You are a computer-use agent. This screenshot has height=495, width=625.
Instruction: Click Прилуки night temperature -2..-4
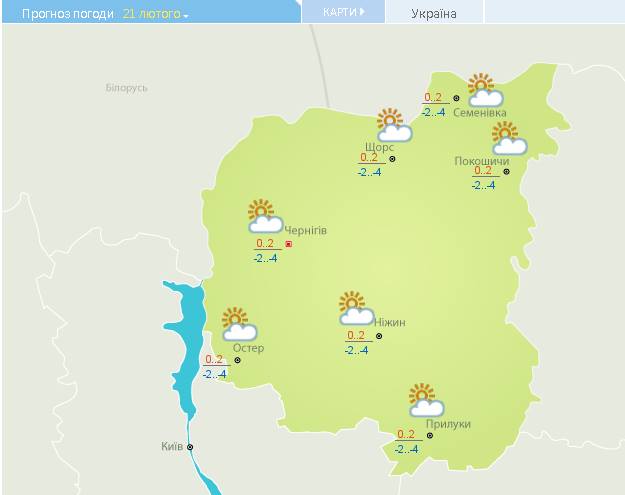[x=407, y=450]
